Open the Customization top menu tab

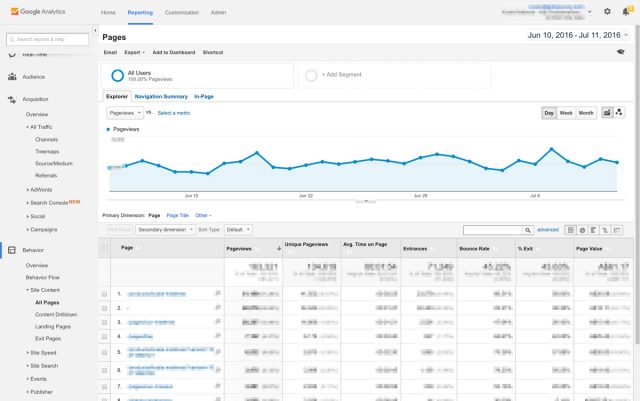click(x=181, y=12)
